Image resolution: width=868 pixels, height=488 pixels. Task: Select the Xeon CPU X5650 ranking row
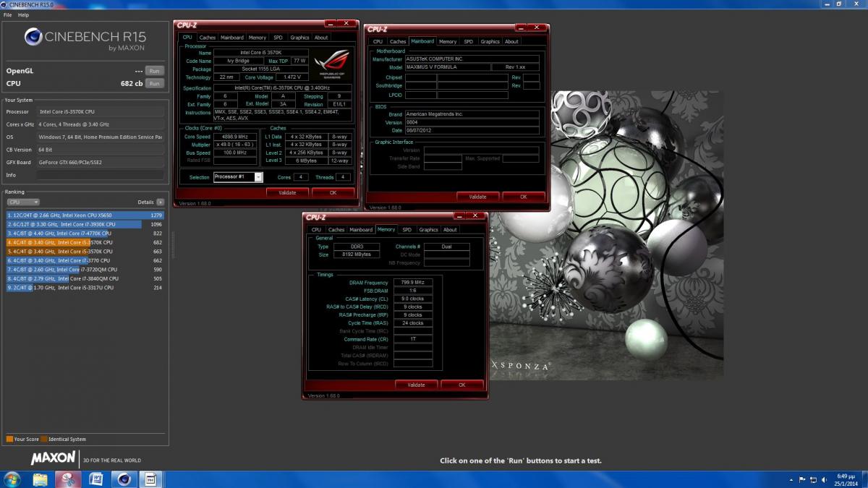[85, 215]
